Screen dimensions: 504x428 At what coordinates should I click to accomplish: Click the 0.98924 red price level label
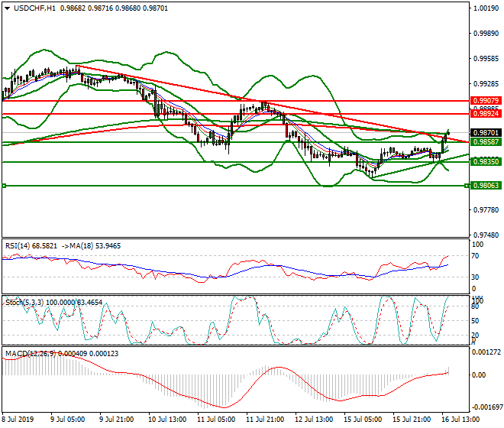click(486, 114)
